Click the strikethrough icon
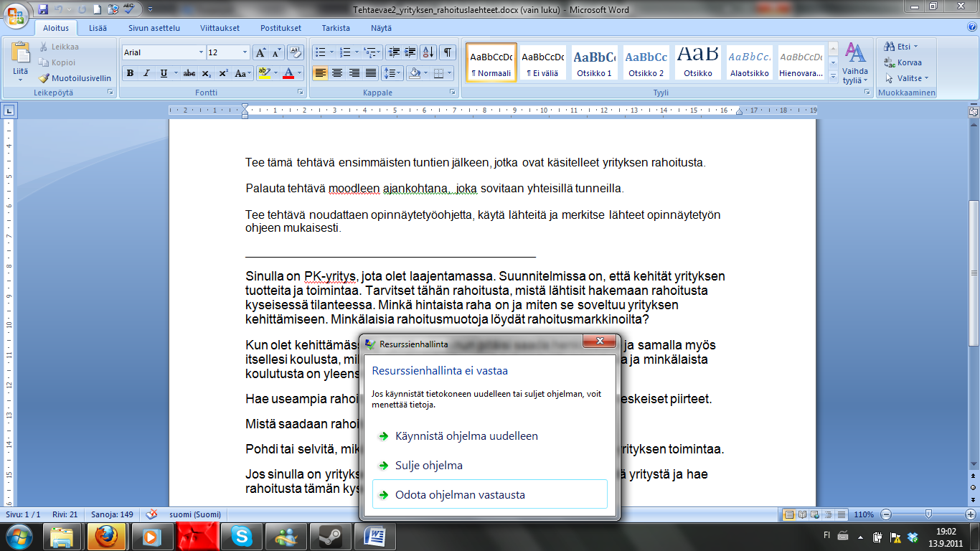The height and width of the screenshot is (551, 980). [x=189, y=73]
